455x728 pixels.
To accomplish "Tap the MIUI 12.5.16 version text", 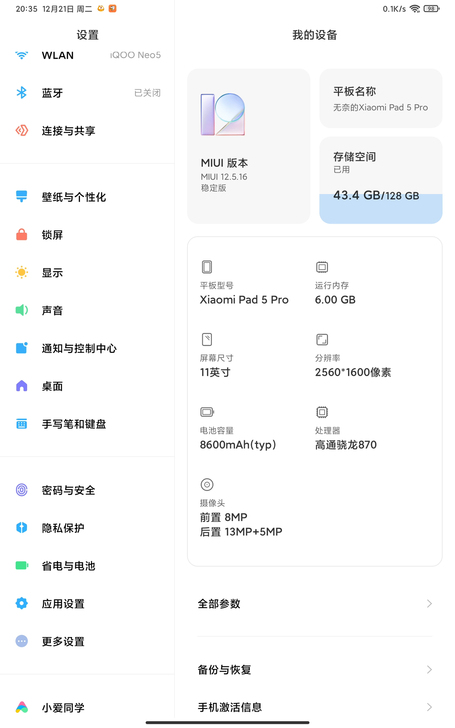I will [224, 177].
